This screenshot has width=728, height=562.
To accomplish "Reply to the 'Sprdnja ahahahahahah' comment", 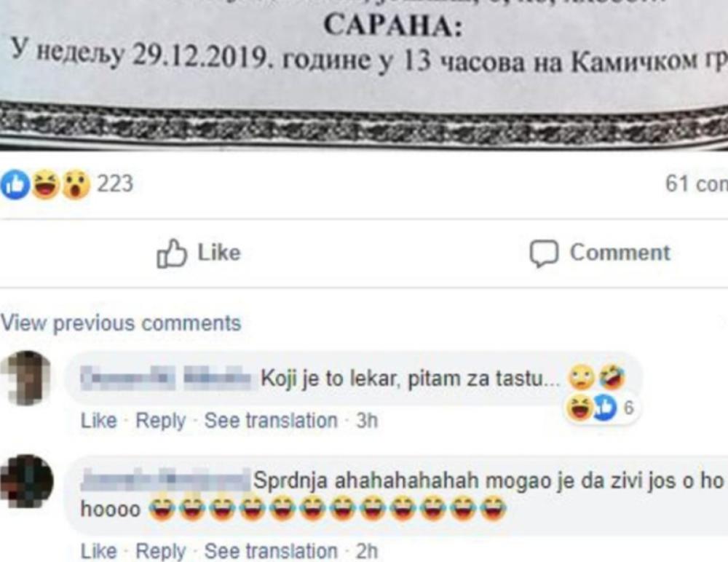I will 160,552.
